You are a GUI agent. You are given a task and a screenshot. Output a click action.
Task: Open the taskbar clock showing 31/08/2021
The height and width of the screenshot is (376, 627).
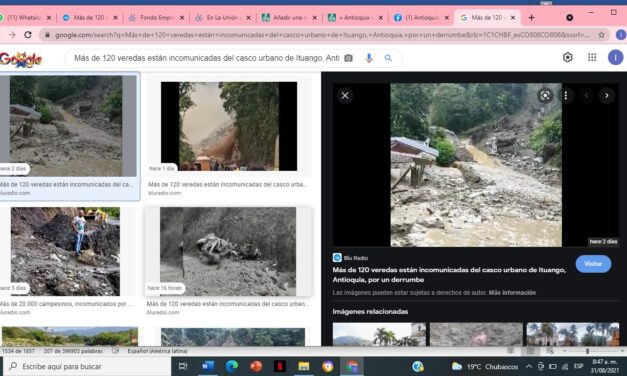605,366
